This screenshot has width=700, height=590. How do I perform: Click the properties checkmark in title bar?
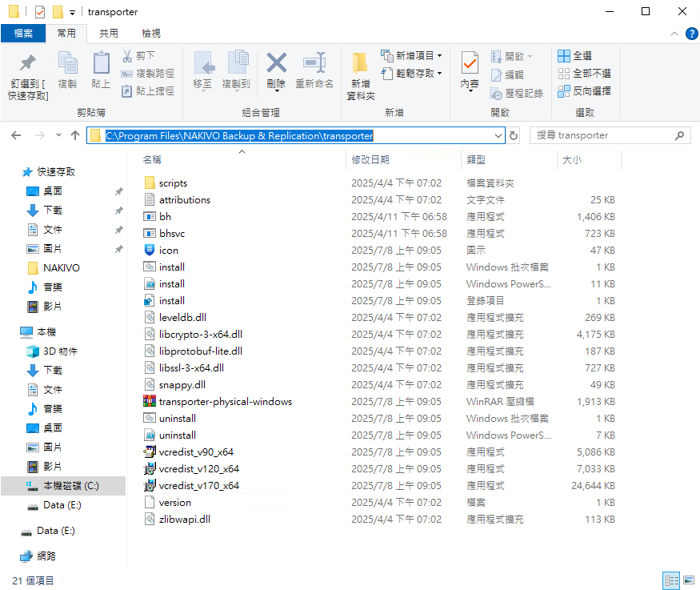click(40, 12)
